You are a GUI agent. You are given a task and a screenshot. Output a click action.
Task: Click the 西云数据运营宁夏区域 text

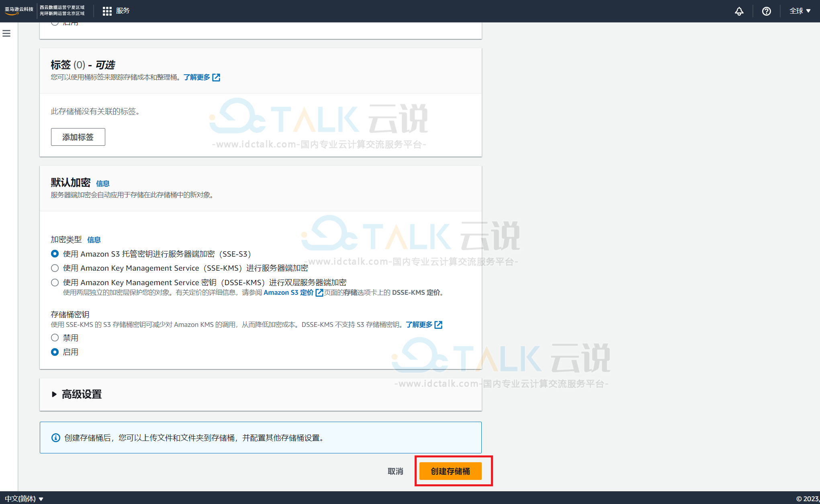(x=62, y=8)
